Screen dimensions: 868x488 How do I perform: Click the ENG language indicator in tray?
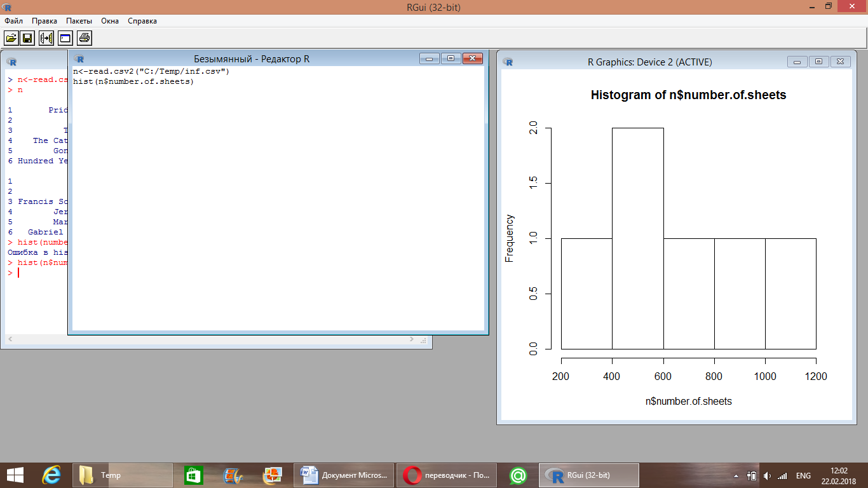[803, 475]
